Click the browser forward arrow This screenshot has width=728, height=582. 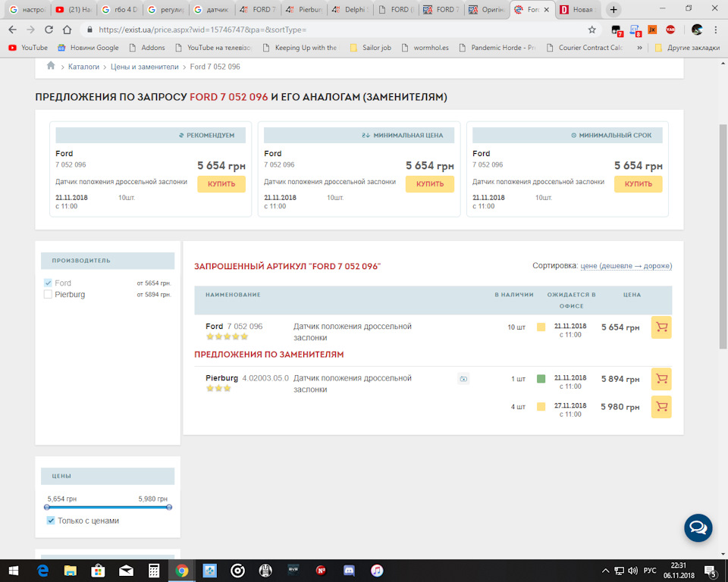(30, 30)
